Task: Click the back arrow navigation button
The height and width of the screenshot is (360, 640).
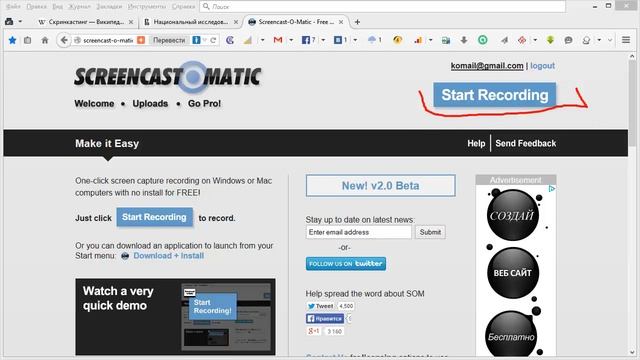Action: pos(64,40)
